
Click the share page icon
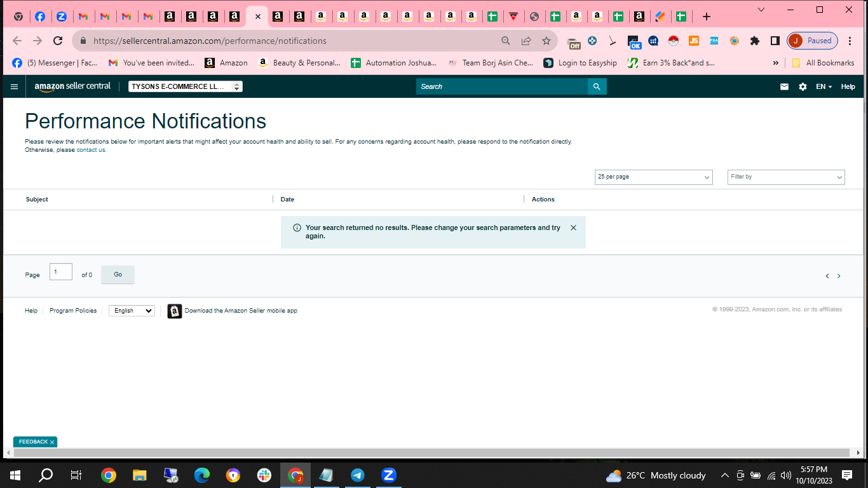[526, 41]
